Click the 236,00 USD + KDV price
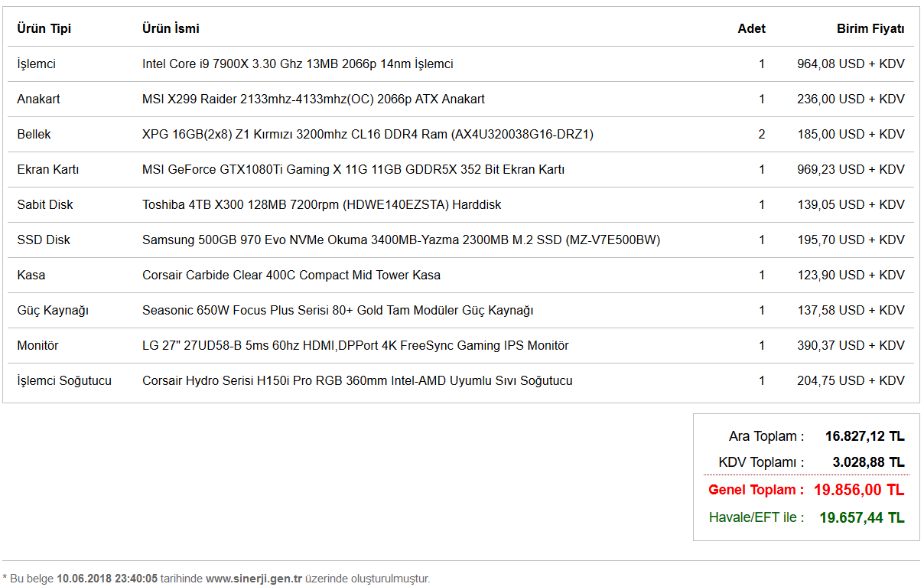The height and width of the screenshot is (587, 924). coord(851,99)
